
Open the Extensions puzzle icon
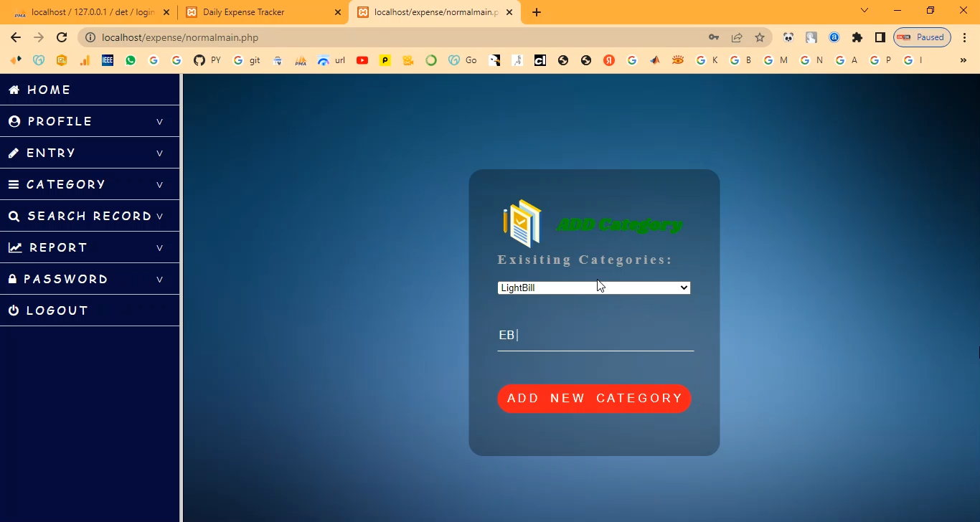coord(857,37)
